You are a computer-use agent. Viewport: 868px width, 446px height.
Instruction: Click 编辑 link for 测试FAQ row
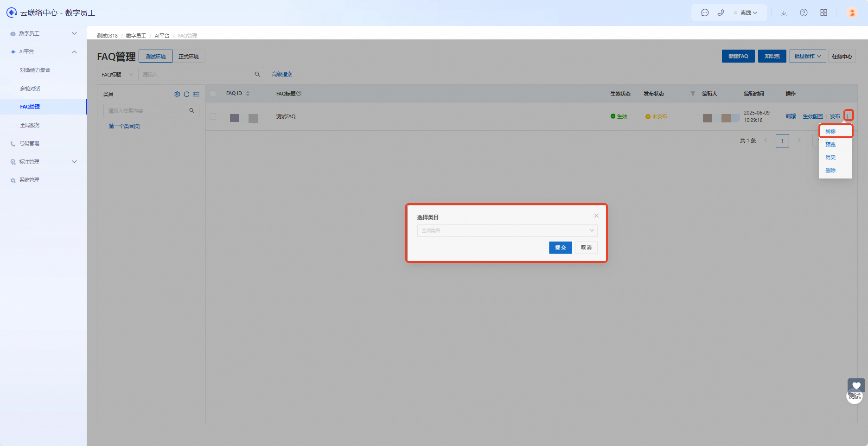pos(791,116)
